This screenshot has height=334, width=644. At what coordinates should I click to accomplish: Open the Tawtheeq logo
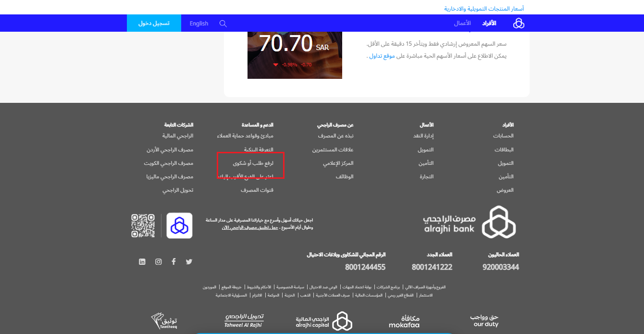(x=164, y=321)
